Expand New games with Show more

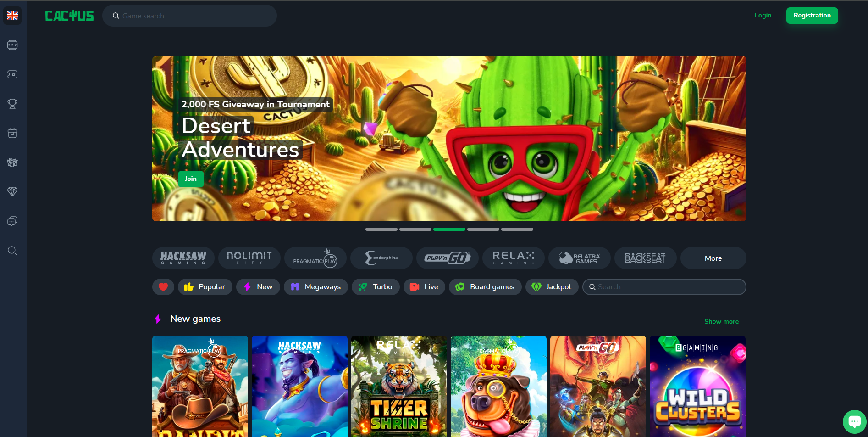721,321
